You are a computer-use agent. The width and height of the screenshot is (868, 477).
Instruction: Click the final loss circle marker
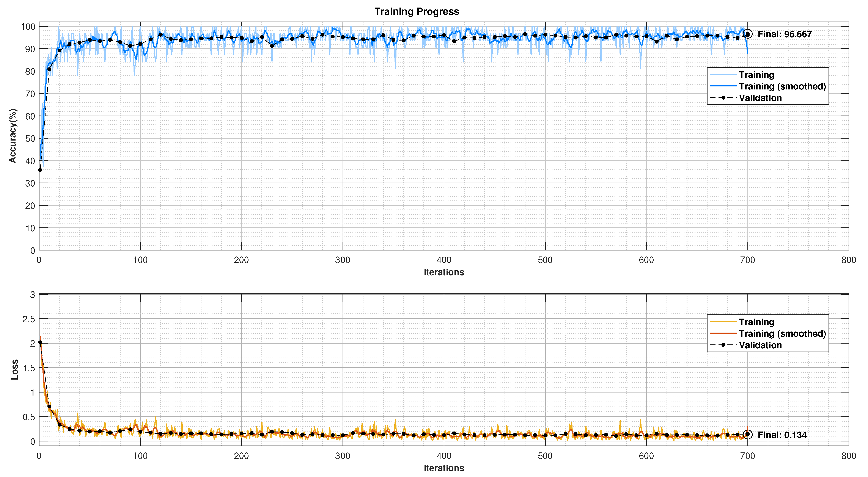(x=748, y=434)
